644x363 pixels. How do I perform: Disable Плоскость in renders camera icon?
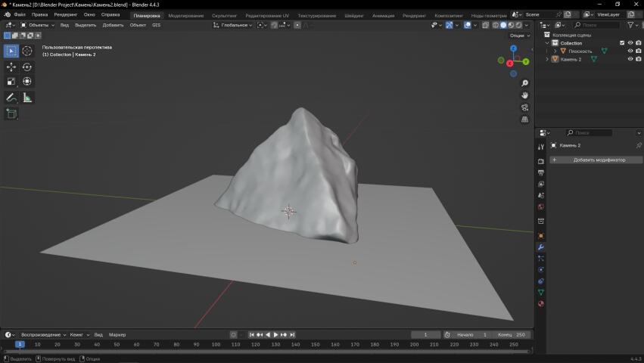(x=638, y=51)
